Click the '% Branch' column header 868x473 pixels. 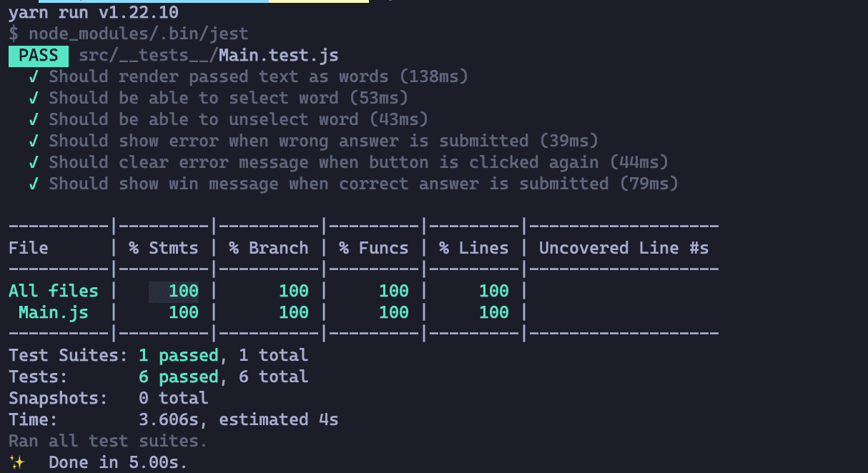coord(269,248)
